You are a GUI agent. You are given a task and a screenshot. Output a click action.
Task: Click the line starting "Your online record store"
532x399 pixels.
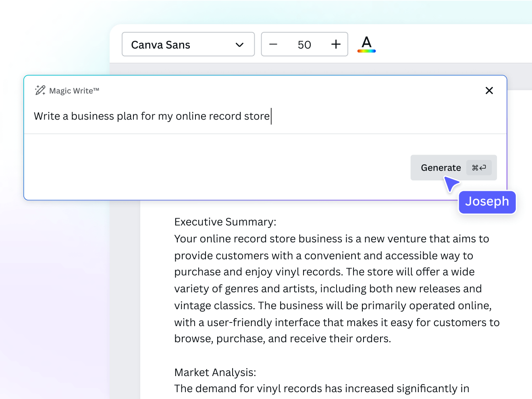coord(331,239)
